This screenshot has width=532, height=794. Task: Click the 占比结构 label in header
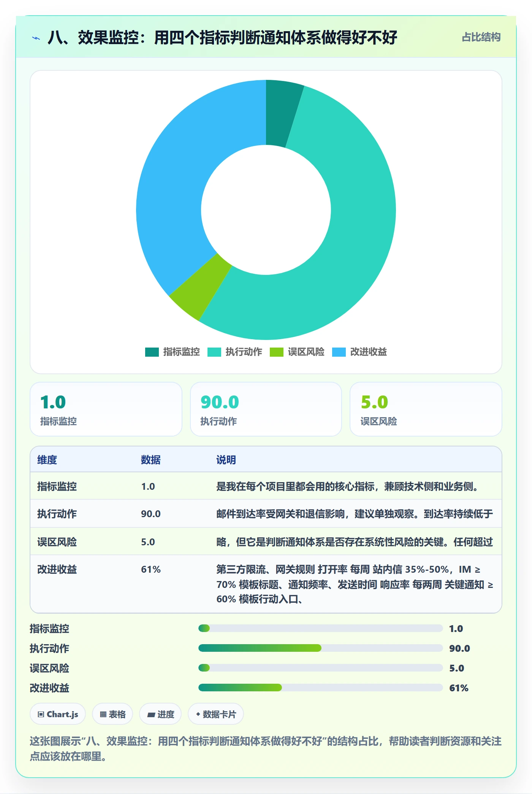(481, 37)
